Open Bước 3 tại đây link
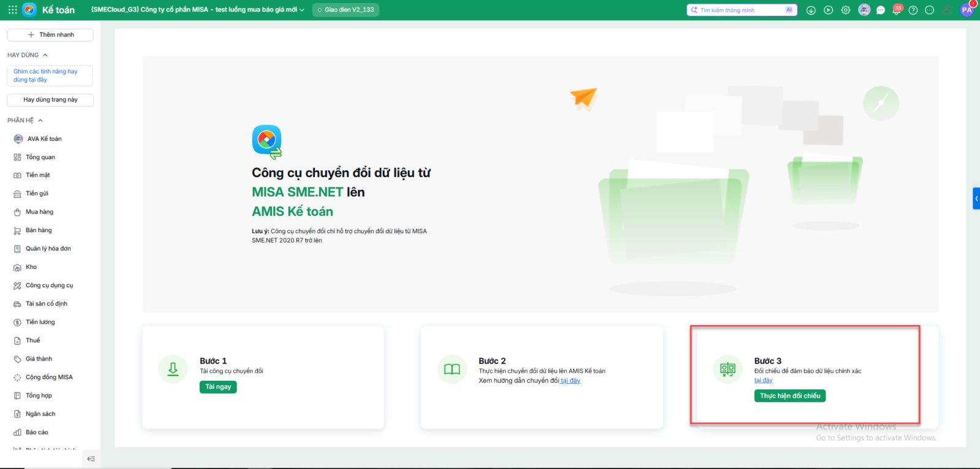 tap(763, 381)
